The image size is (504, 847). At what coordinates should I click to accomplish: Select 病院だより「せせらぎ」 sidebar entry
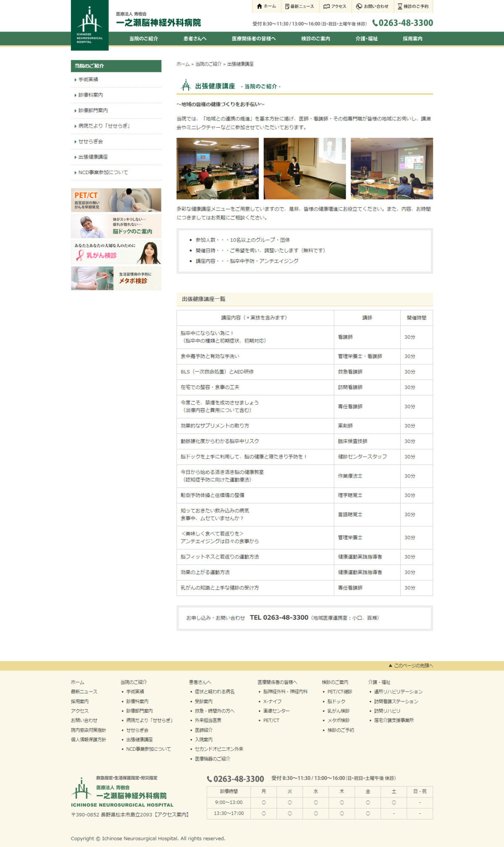tap(104, 126)
